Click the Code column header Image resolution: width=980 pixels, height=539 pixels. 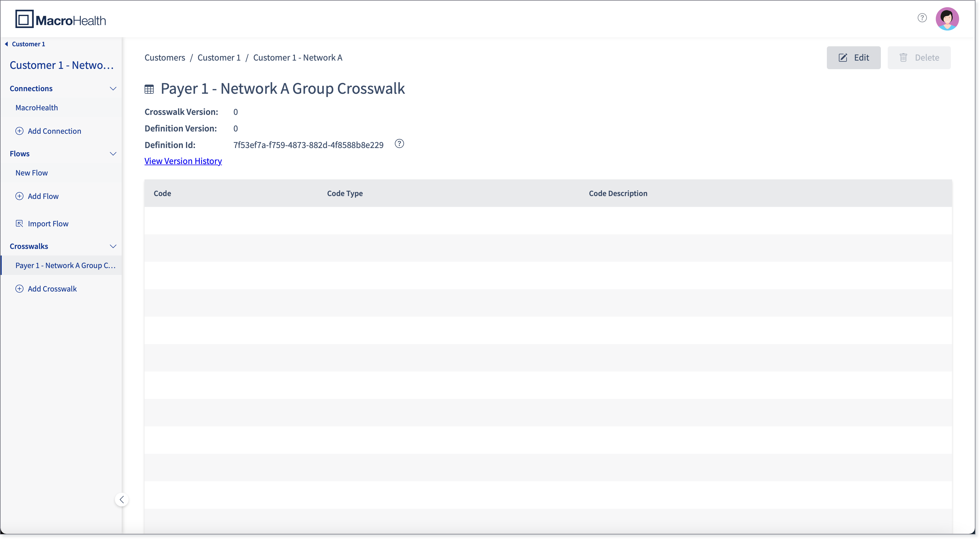163,193
